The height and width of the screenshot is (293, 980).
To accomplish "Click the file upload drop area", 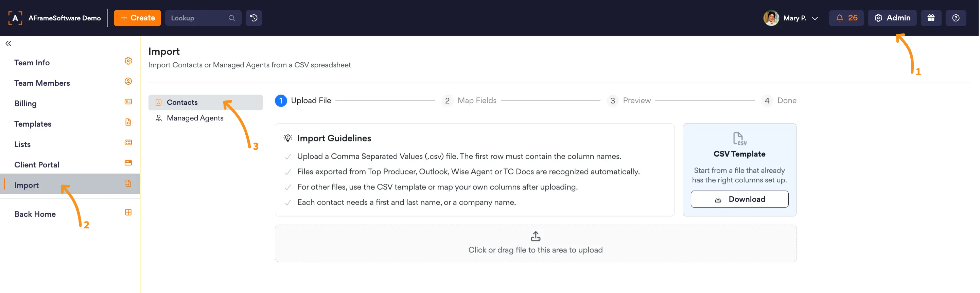I will [x=535, y=243].
